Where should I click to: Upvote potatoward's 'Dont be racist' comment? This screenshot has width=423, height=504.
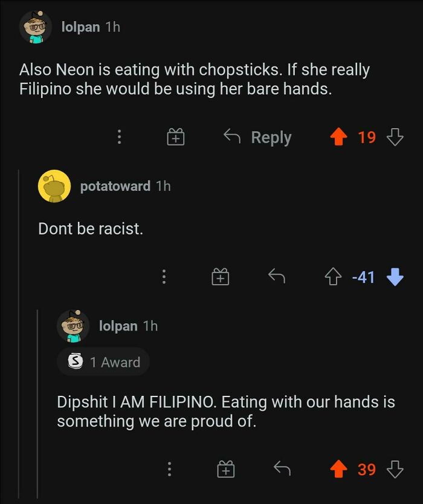pos(334,277)
